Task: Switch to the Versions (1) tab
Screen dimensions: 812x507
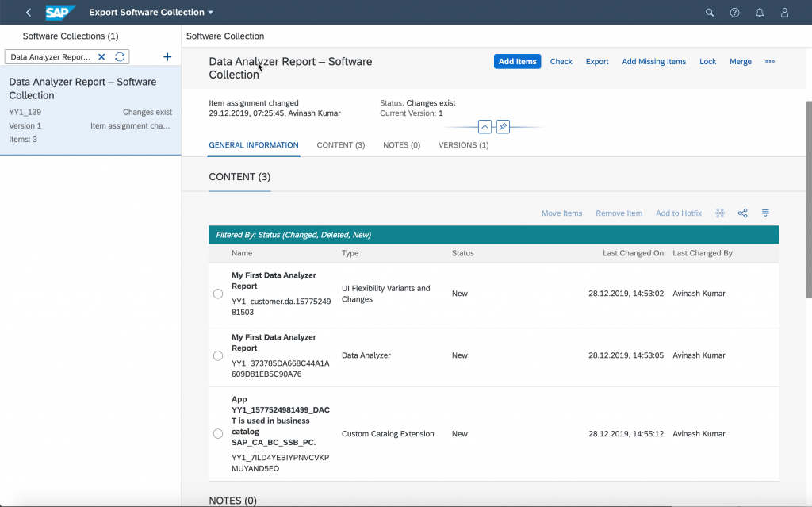Action: pyautogui.click(x=463, y=145)
